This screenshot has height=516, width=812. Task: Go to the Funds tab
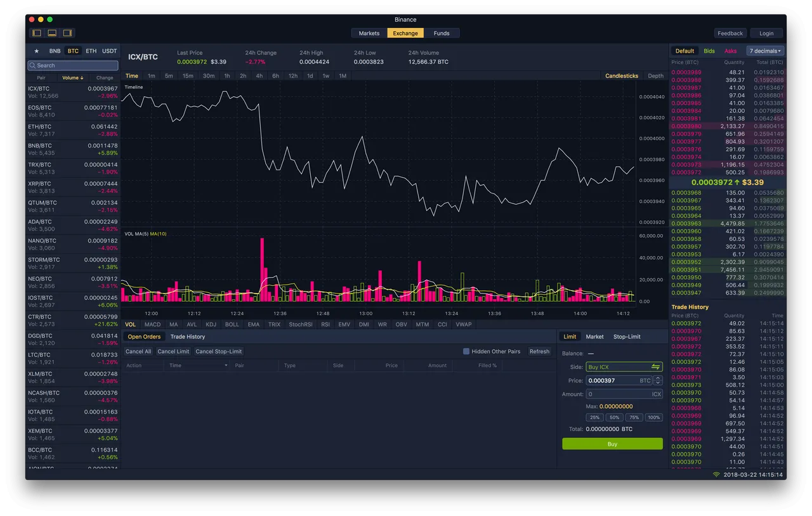point(442,33)
